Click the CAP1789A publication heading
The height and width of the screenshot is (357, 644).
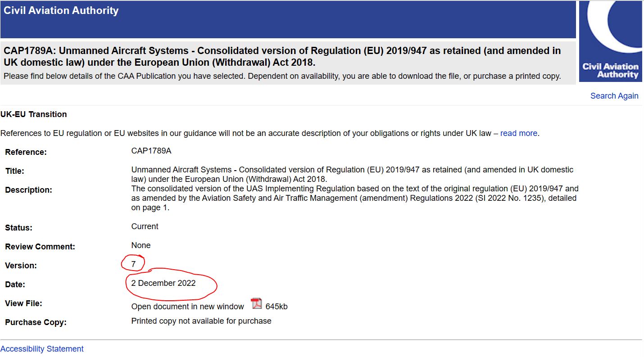pyautogui.click(x=282, y=56)
